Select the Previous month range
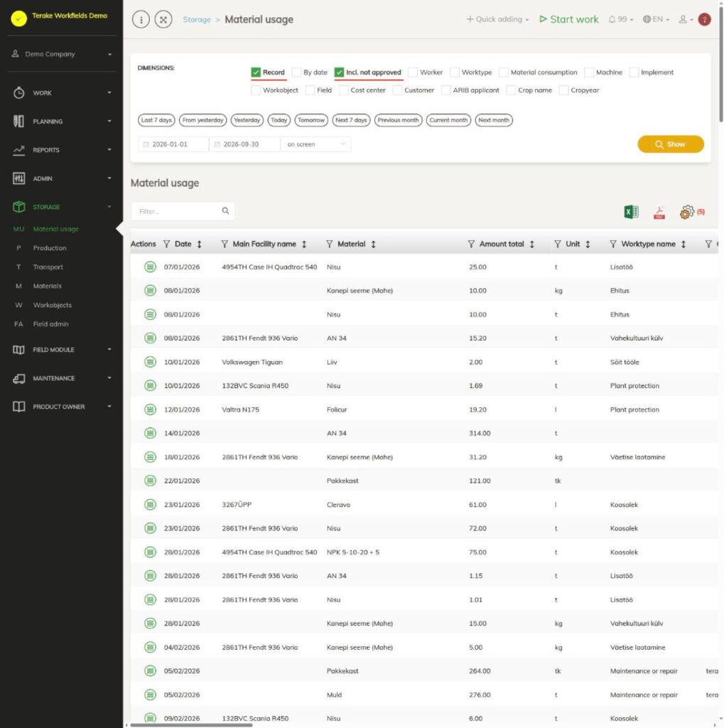Image resolution: width=724 pixels, height=728 pixels. click(x=398, y=120)
